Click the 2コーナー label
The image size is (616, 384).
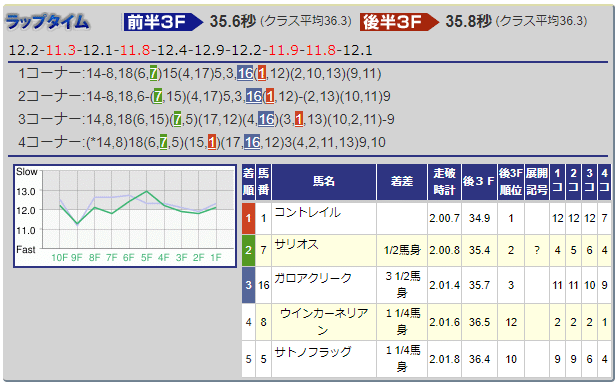pos(50,96)
